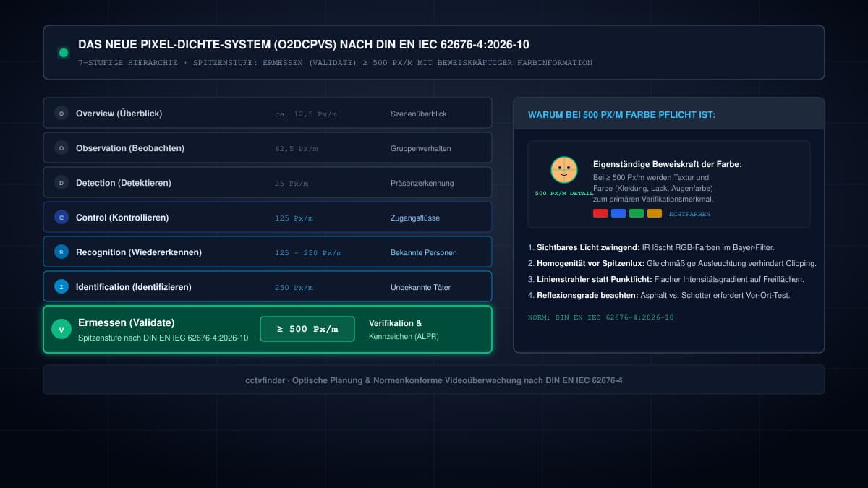This screenshot has width=868, height=488.
Task: Click the 'Verifikation &' text in the Ermessen row
Action: [395, 323]
